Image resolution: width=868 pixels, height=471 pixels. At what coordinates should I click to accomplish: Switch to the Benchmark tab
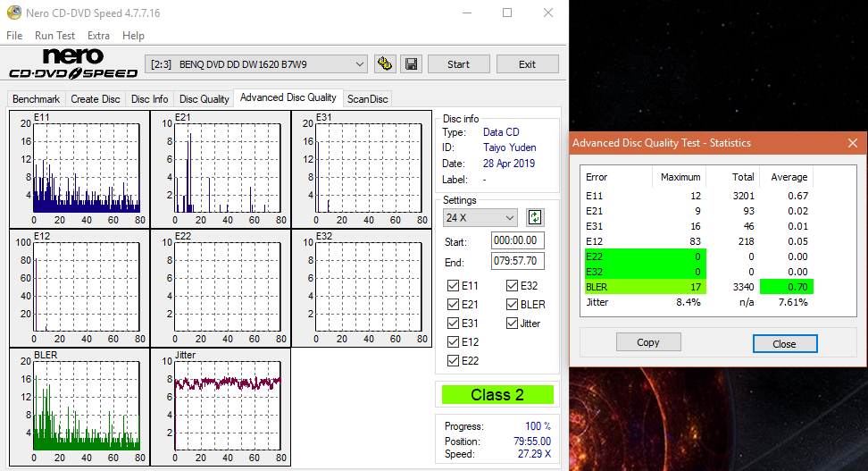coord(36,98)
